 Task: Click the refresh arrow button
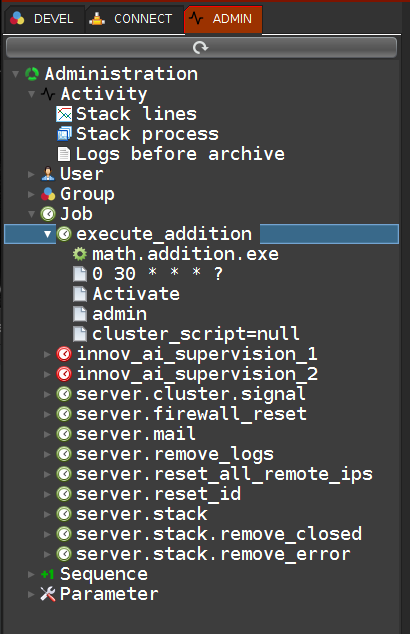pyautogui.click(x=201, y=48)
